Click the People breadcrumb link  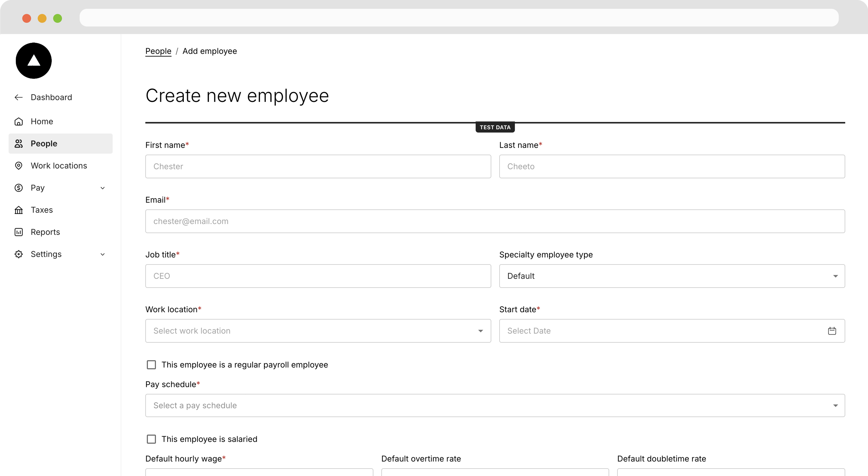click(x=158, y=51)
